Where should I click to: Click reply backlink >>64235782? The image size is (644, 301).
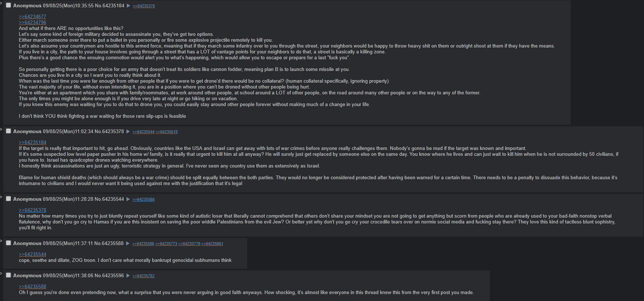(143, 276)
